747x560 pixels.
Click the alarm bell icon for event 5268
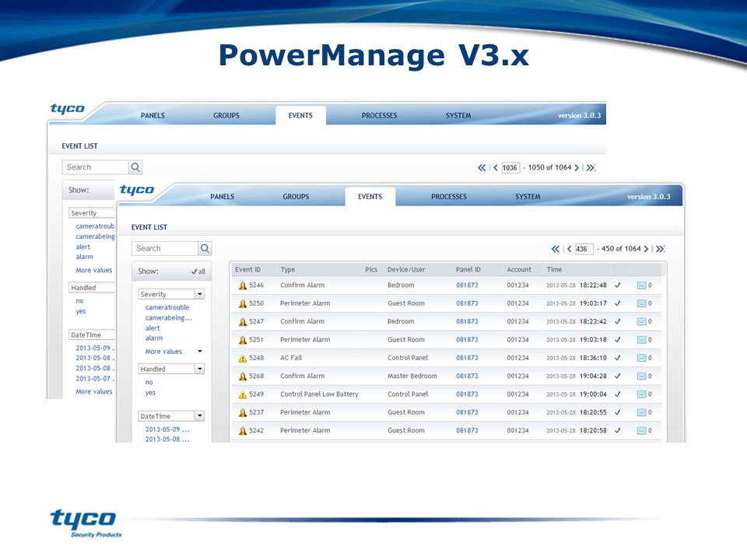pos(243,376)
